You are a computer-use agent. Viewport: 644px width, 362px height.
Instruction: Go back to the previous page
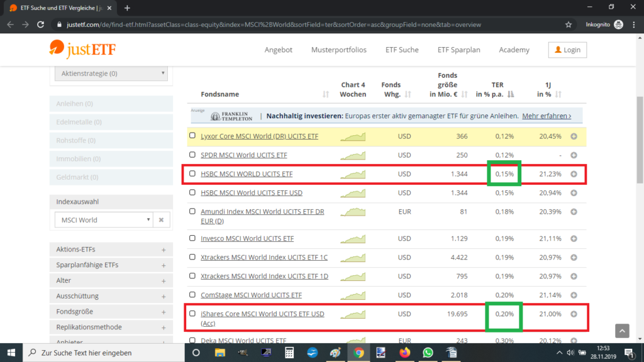point(10,25)
